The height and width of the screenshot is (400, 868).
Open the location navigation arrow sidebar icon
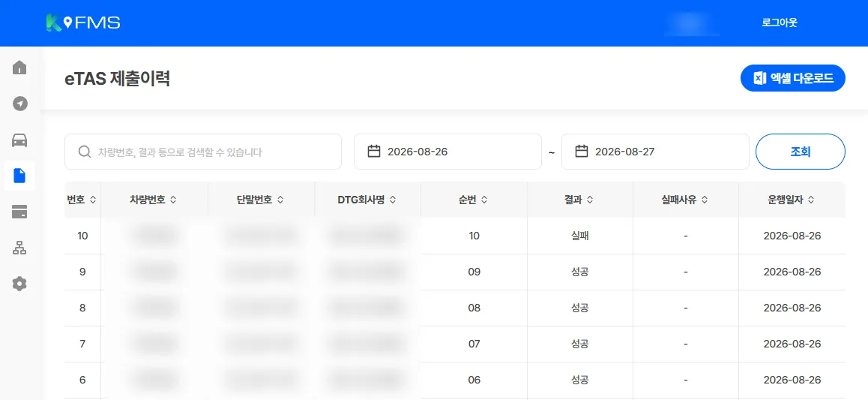tap(19, 104)
